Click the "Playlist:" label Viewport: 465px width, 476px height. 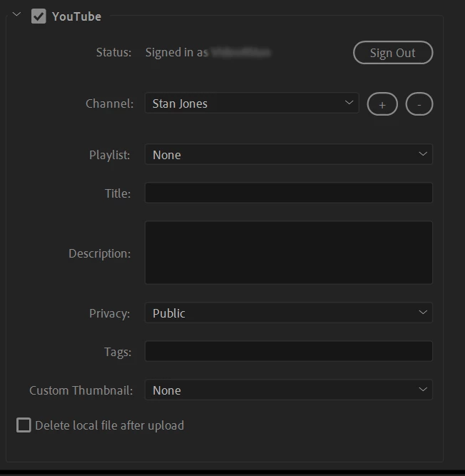pyautogui.click(x=110, y=155)
